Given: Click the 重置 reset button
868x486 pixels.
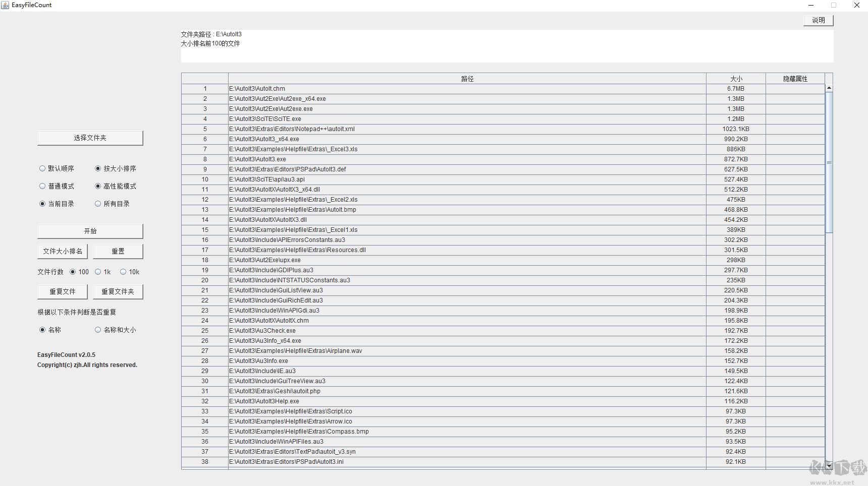Looking at the screenshot, I should [118, 252].
